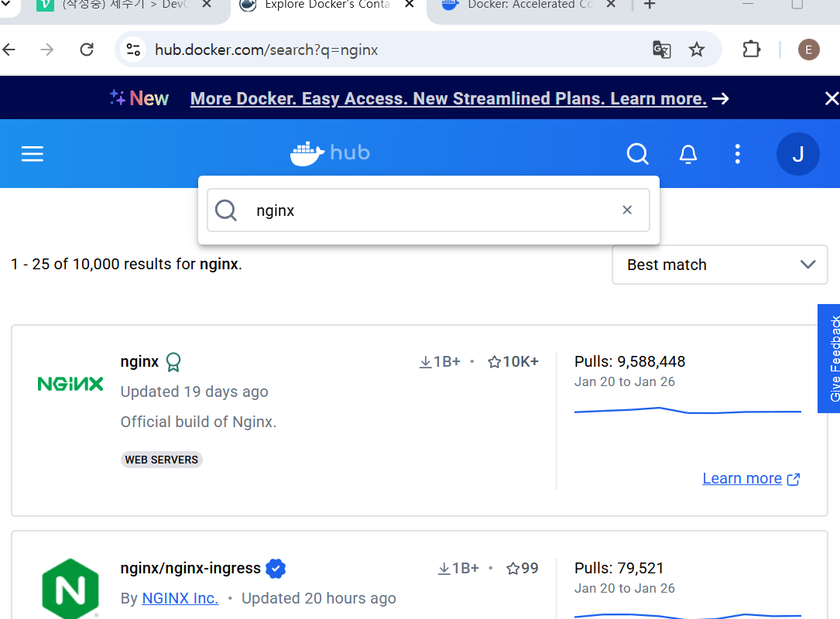Click the Docker Official Image badge
Image resolution: width=840 pixels, height=619 pixels.
(x=173, y=362)
